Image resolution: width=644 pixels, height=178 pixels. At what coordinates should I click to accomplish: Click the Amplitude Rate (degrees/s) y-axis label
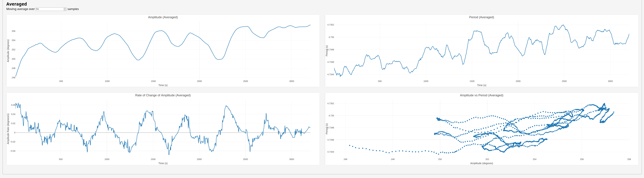[8, 129]
